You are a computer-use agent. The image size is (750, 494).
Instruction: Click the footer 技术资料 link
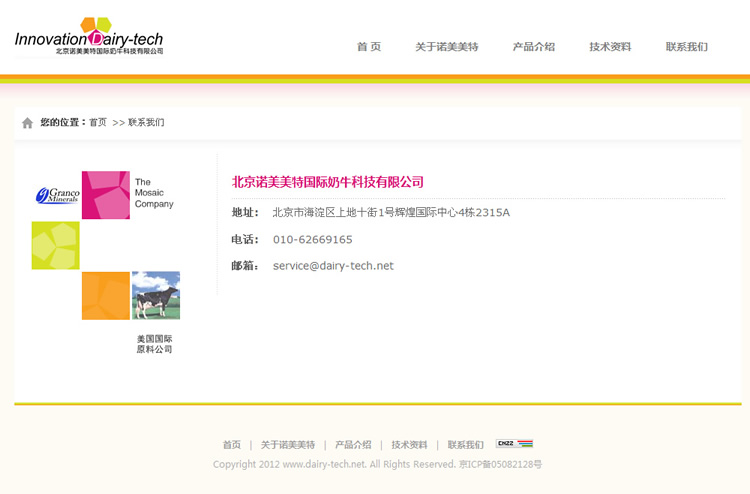409,445
